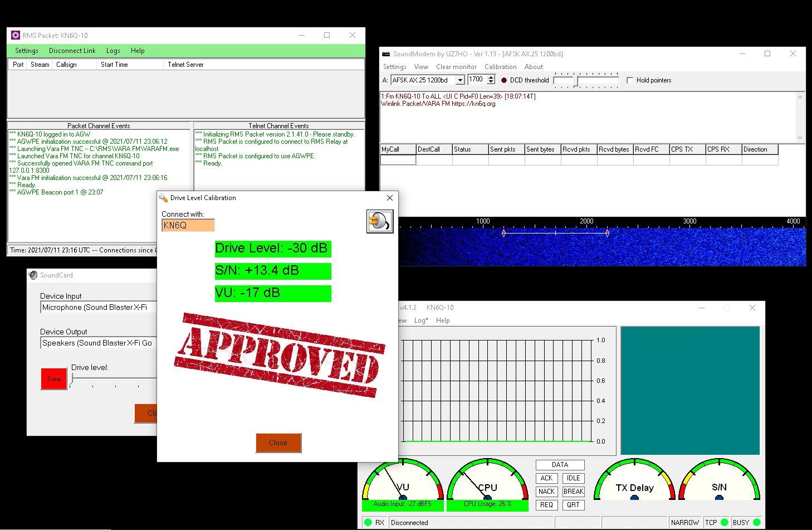Click the Connect with callsign field

tap(188, 225)
